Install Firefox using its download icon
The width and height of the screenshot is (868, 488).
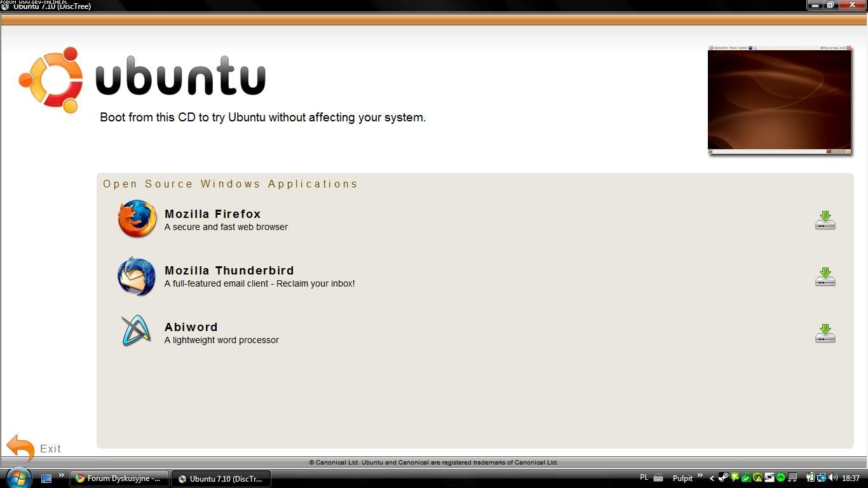825,220
